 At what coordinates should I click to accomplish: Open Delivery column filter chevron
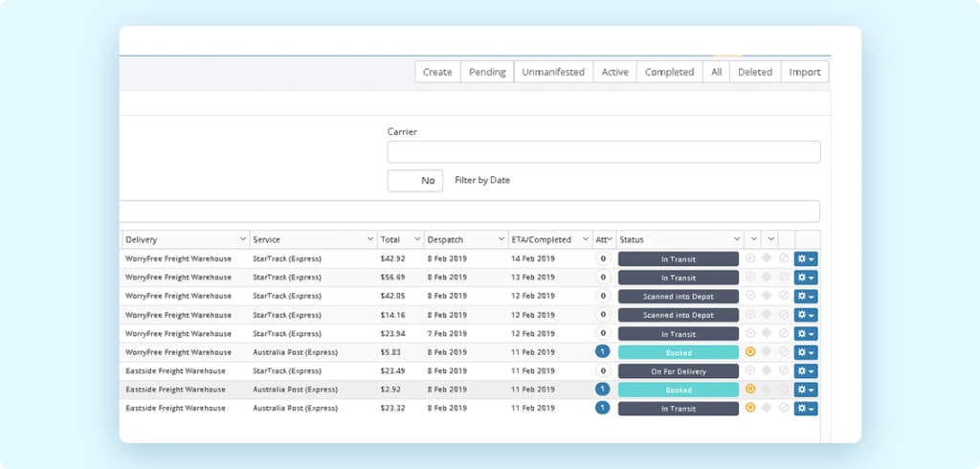[x=242, y=239]
